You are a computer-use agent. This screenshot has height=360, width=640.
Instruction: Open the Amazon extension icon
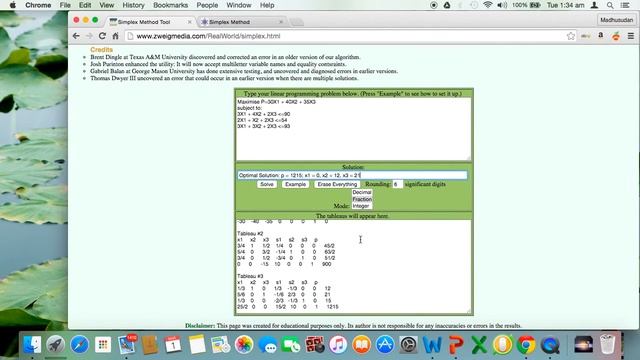click(600, 36)
